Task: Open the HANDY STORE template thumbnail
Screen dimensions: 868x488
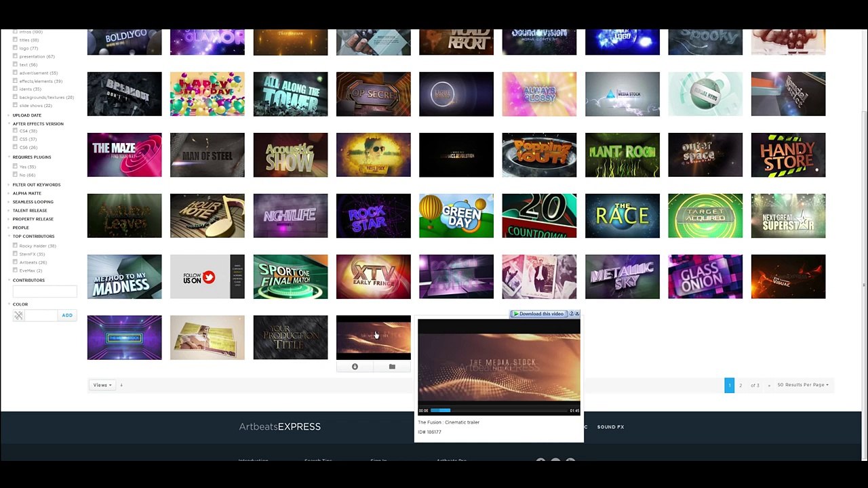Action: (x=789, y=155)
